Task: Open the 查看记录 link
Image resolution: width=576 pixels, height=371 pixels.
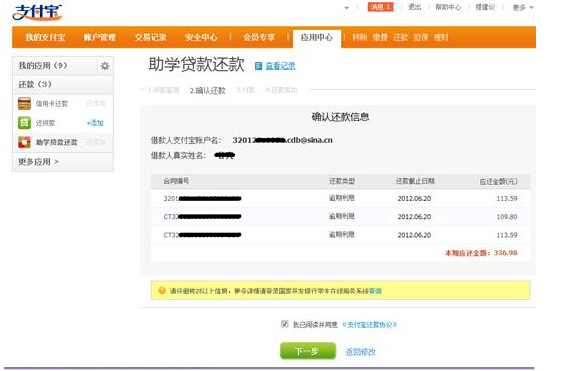Action: click(x=280, y=66)
